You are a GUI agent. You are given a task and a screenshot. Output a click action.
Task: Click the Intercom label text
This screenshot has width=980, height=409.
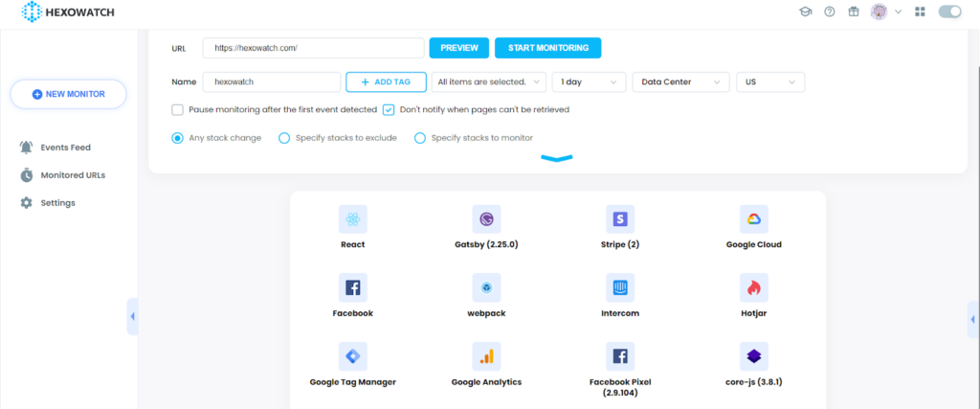tap(620, 313)
